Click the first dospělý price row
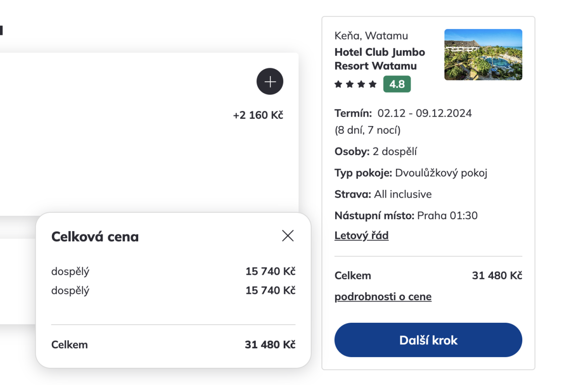 (x=173, y=271)
